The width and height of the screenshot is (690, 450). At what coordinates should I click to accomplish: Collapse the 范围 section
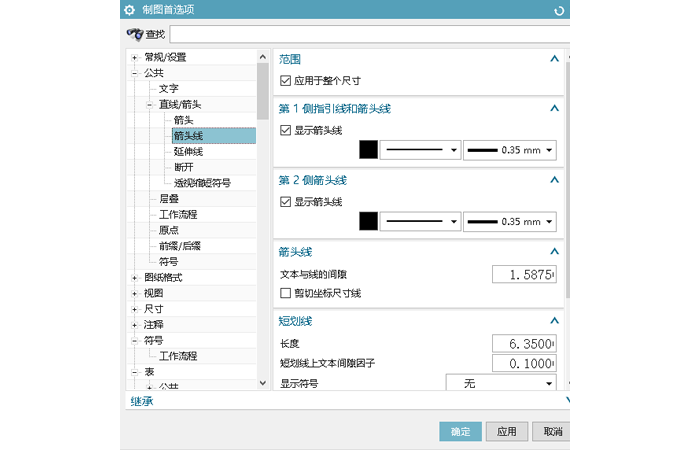[554, 59]
